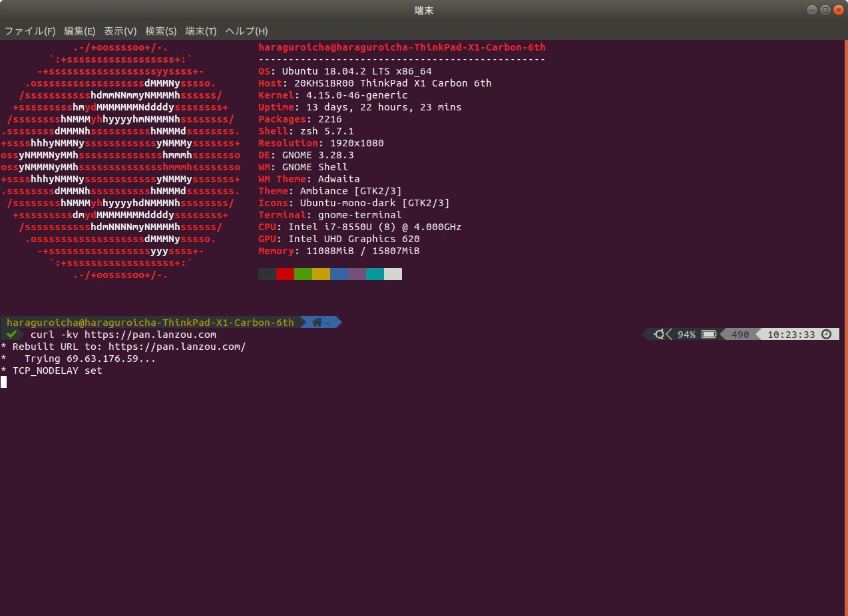The image size is (848, 616).
Task: Click the red color block
Action: pos(285,274)
